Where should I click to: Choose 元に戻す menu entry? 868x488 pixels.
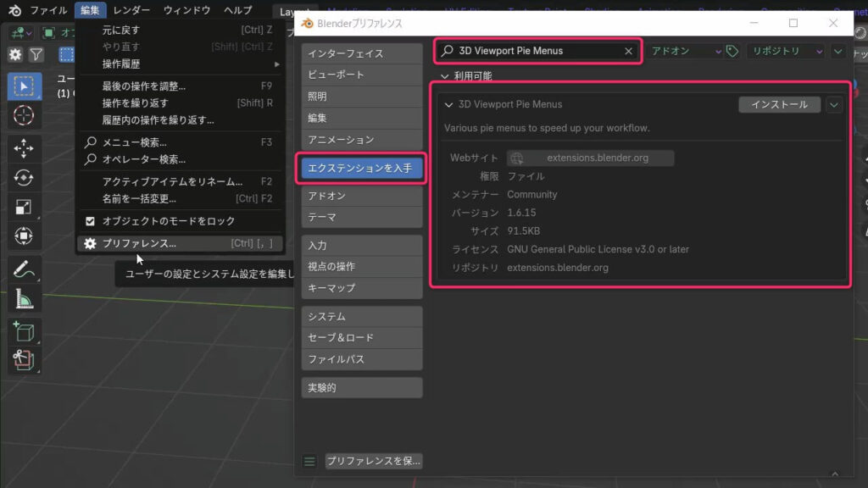coord(180,30)
